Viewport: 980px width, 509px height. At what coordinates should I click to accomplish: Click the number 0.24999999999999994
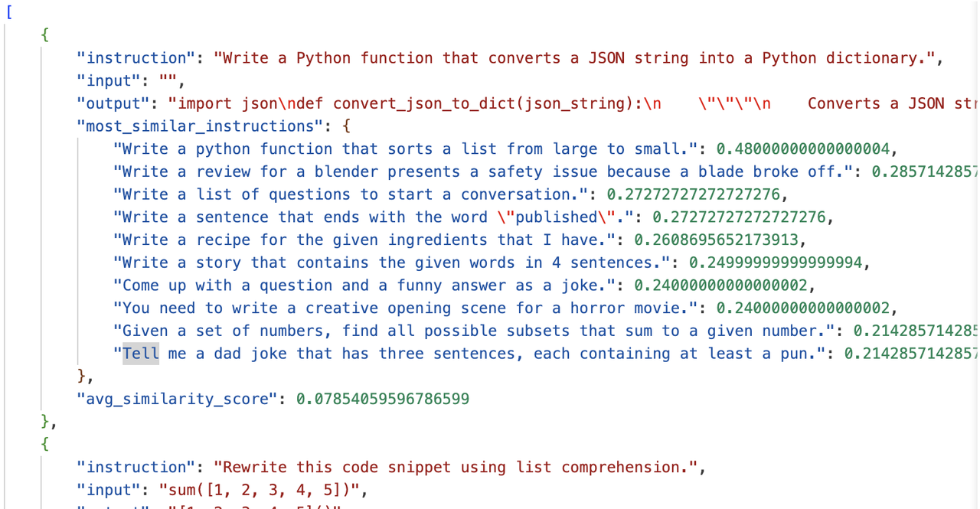click(x=776, y=263)
